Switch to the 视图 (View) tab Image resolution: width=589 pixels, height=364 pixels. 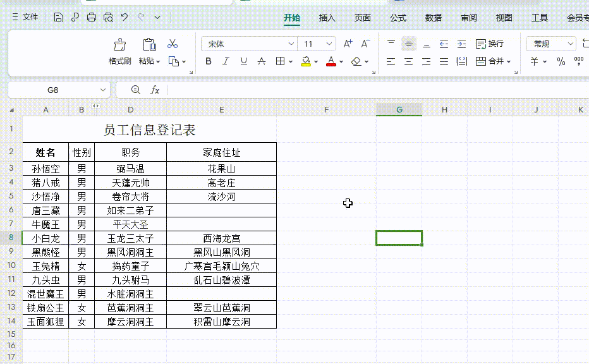coord(504,18)
